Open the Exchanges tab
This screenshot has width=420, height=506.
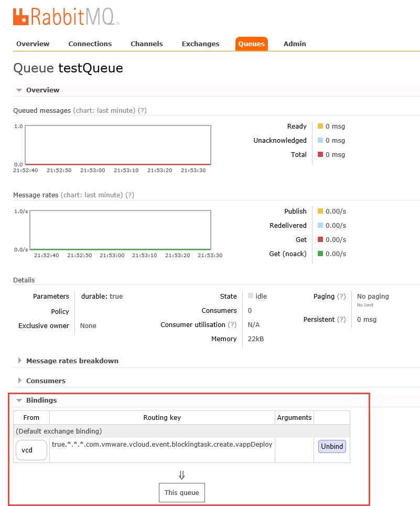click(x=200, y=44)
